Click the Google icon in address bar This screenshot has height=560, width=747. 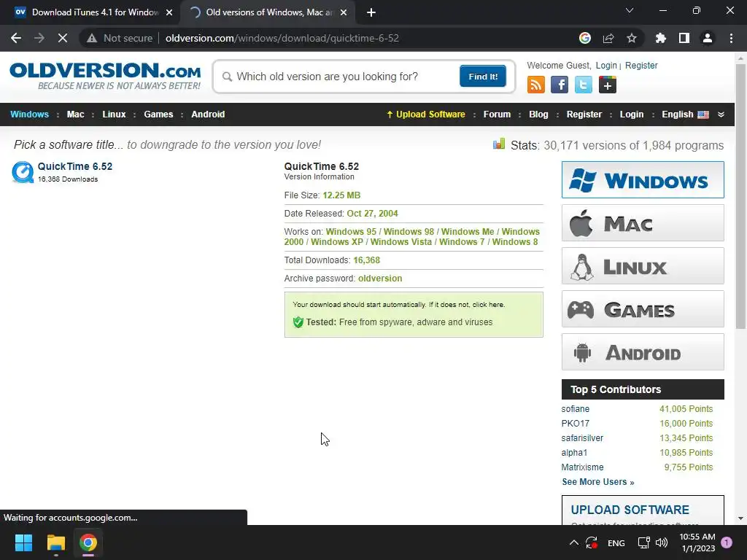pos(585,38)
